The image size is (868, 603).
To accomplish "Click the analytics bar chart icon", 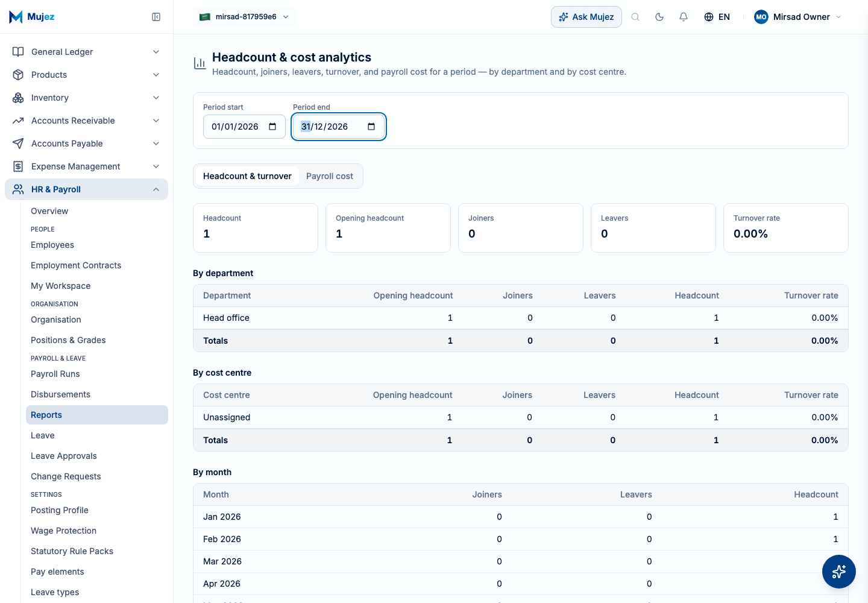I will click(x=200, y=63).
